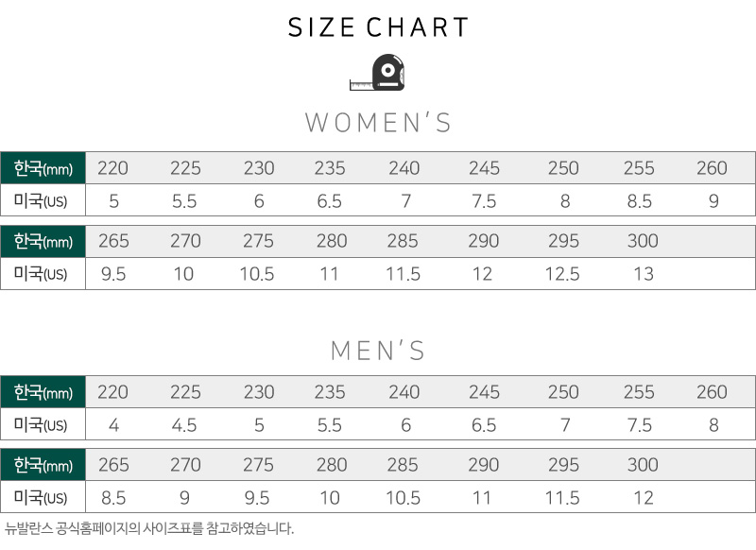Screen dimensions: 756x550
Task: Click the New Balance reference footnote
Action: click(149, 529)
